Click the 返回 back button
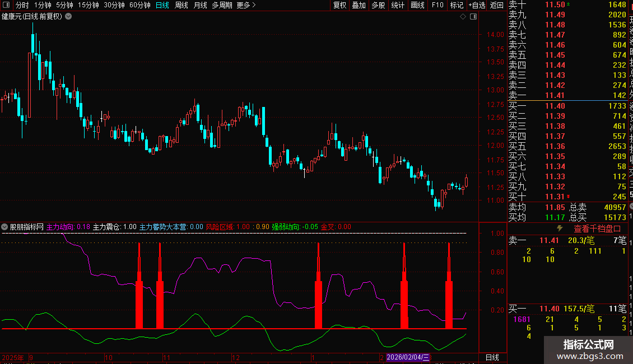 coord(496,5)
